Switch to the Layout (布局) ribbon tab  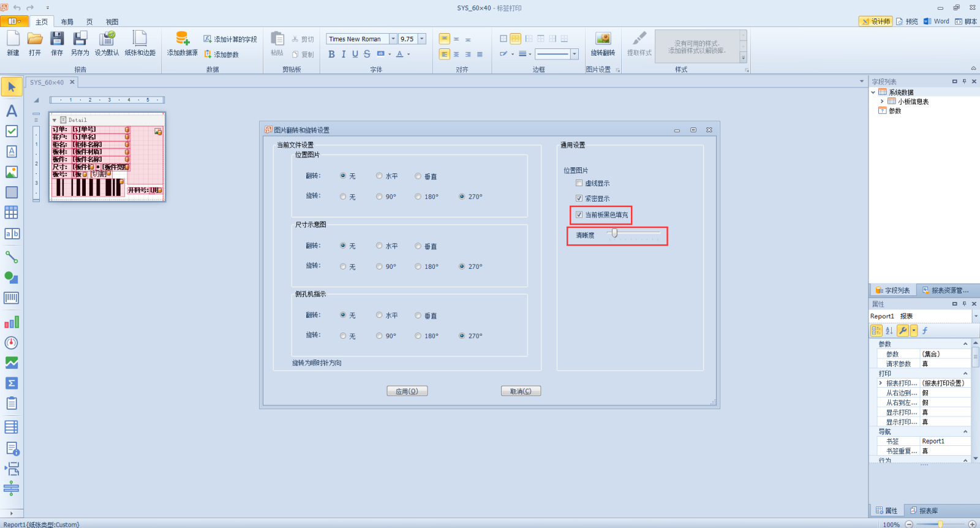[x=67, y=22]
